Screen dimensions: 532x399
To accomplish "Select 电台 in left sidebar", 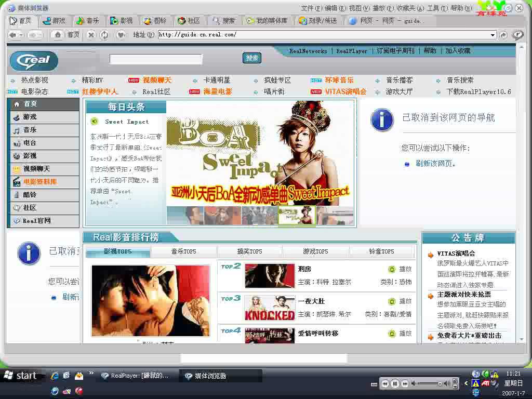I will (x=44, y=143).
